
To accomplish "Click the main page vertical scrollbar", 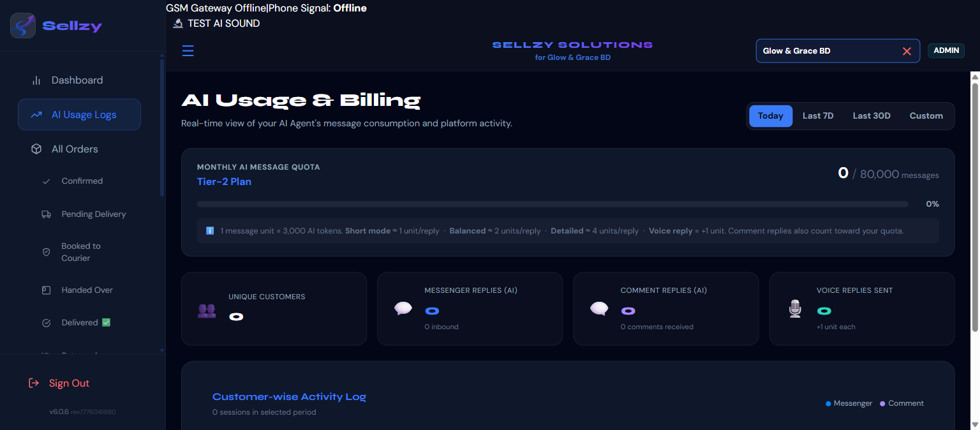I will coord(975,207).
